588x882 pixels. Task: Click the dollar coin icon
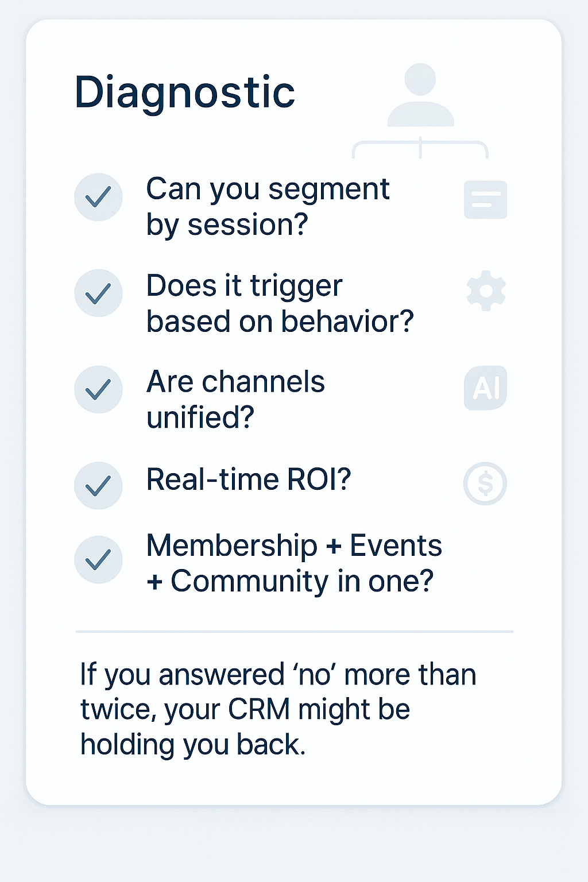[x=485, y=483]
